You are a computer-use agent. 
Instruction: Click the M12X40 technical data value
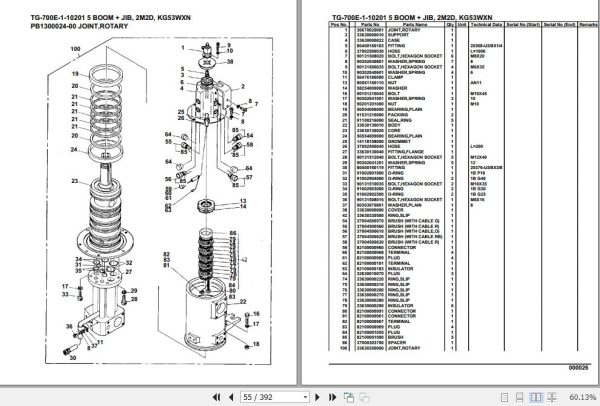click(x=478, y=157)
